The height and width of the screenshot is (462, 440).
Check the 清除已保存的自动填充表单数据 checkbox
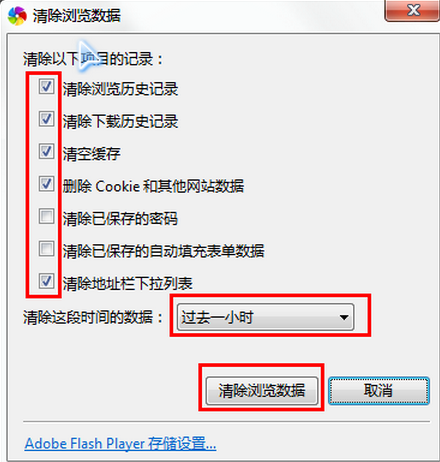(x=46, y=248)
